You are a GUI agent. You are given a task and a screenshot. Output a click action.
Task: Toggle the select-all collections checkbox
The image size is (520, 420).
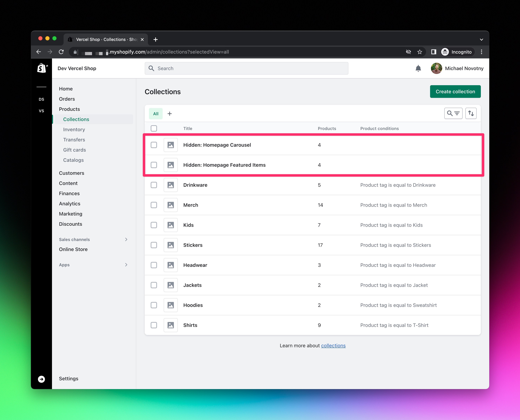click(x=154, y=128)
